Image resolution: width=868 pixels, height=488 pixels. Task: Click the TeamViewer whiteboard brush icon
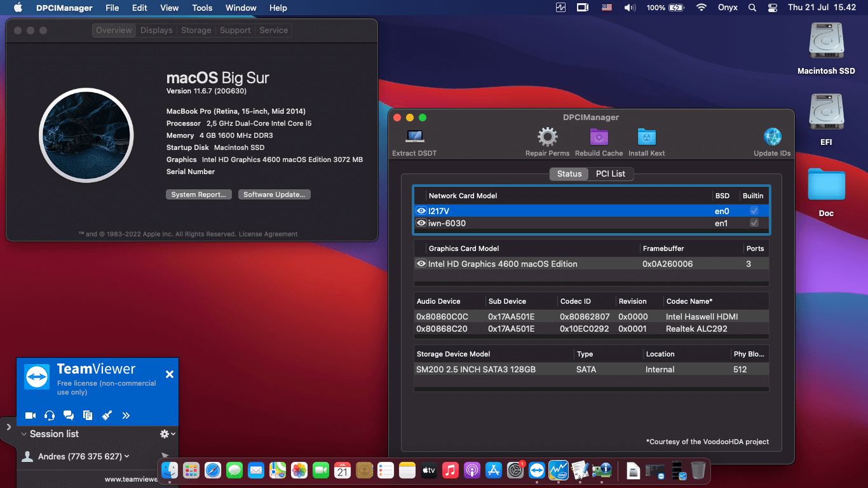tap(107, 416)
